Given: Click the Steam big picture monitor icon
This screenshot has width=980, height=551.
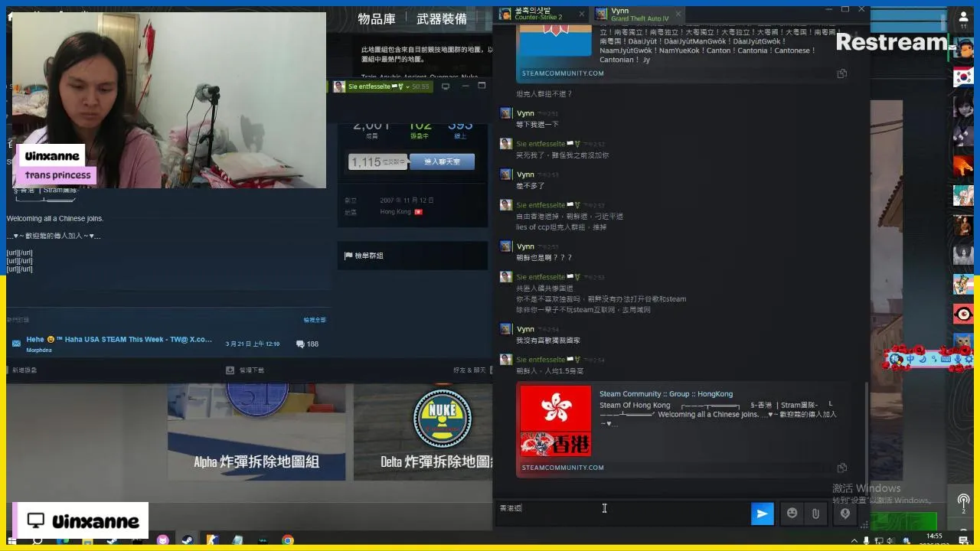Looking at the screenshot, I should click(446, 86).
